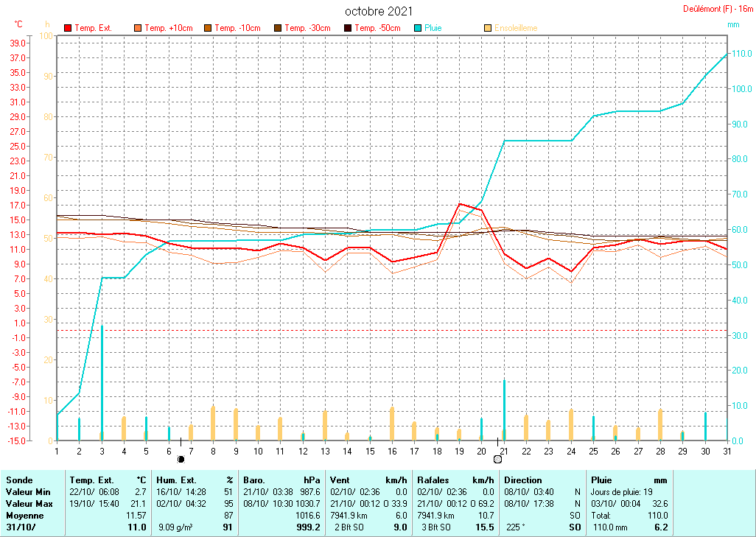
Task: Click the Valeur Max row label
Action: click(29, 502)
